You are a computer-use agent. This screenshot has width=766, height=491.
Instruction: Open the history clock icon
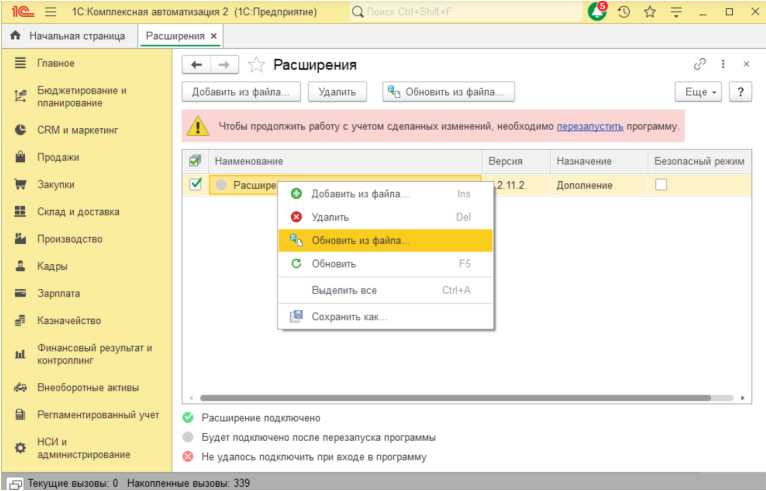click(624, 12)
